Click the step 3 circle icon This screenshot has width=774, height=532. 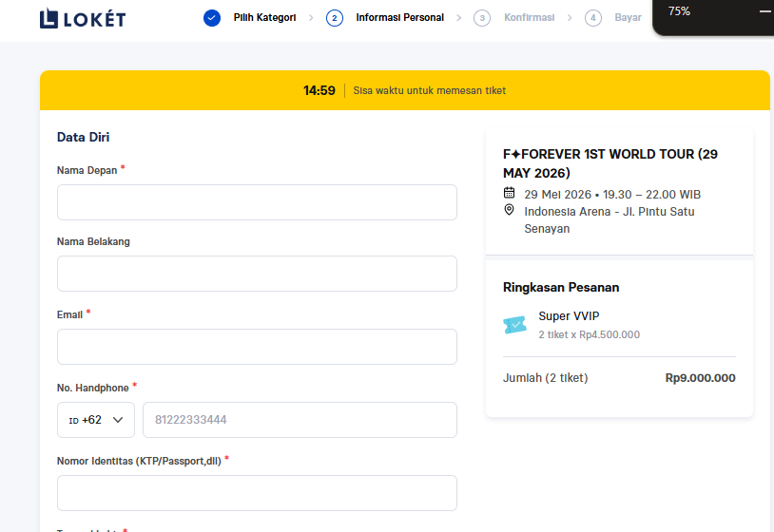coord(482,18)
